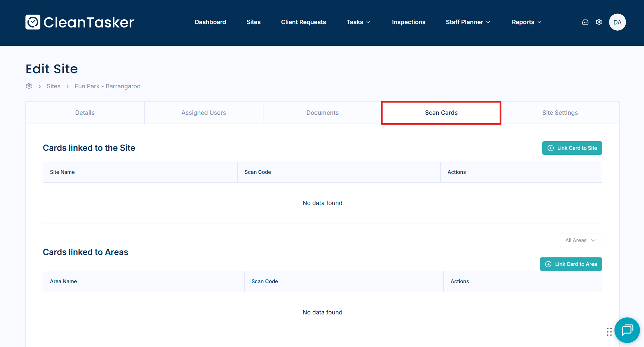Open the All Areas filter dropdown
This screenshot has height=347, width=644.
click(x=581, y=240)
